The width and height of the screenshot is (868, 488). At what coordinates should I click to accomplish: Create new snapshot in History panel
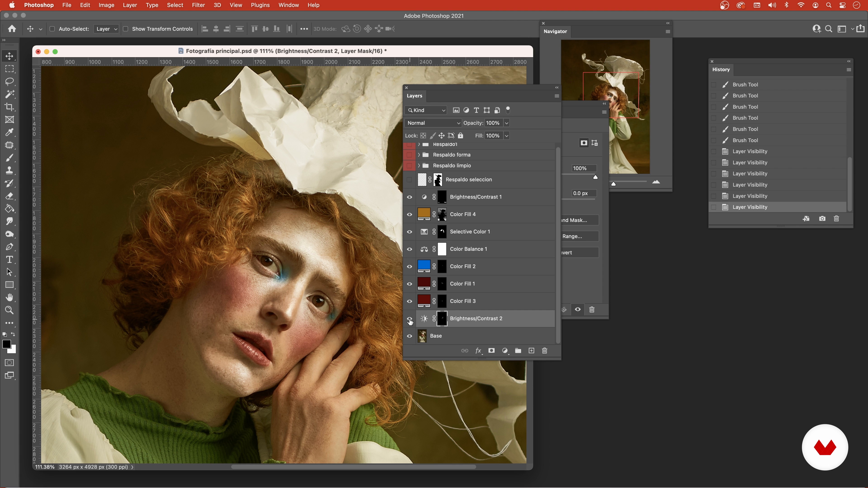point(822,218)
